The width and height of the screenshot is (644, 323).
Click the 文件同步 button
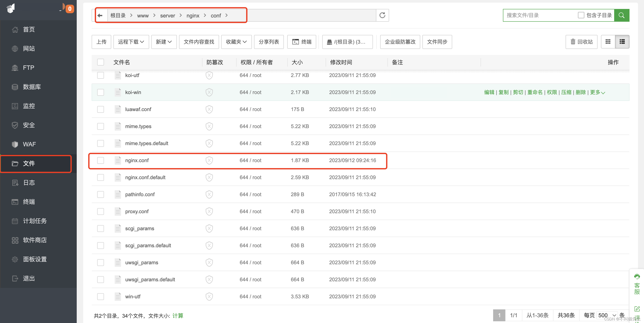(437, 42)
